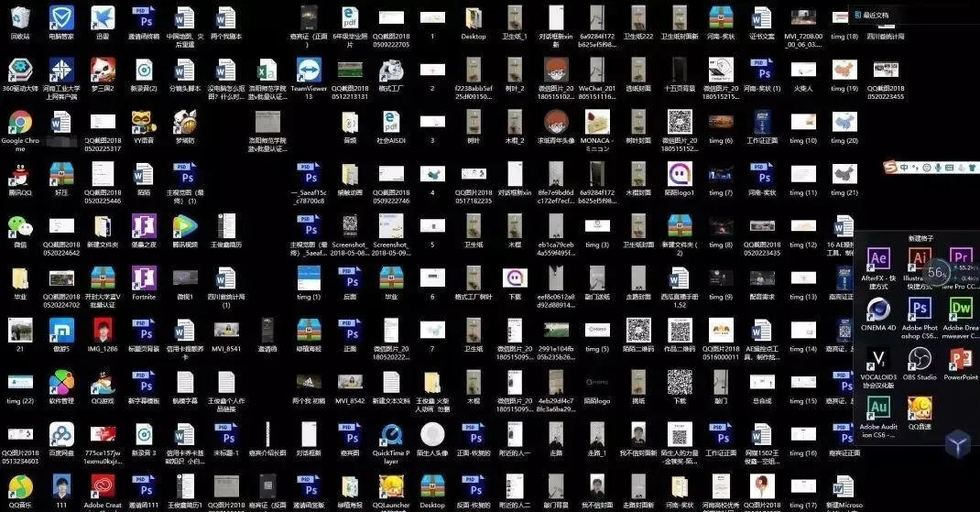Click the microphone icon on Sogou bar
The height and width of the screenshot is (512, 980).
[938, 167]
